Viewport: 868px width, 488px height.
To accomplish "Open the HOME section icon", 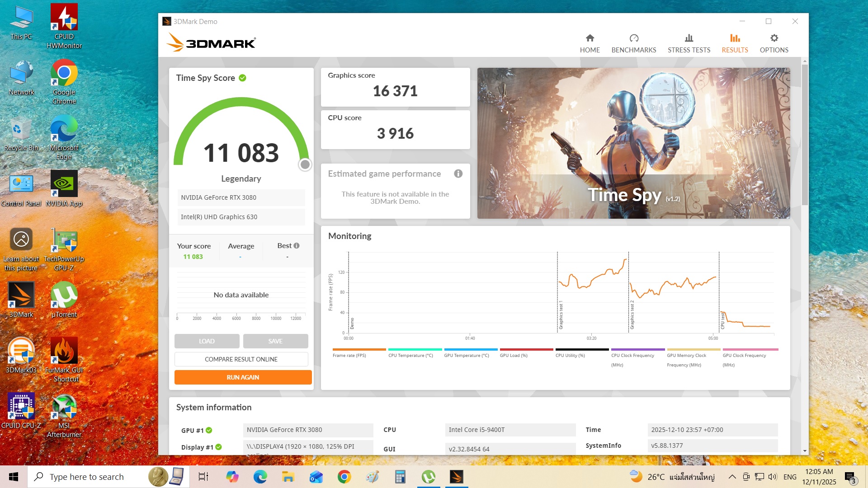I will pyautogui.click(x=590, y=38).
